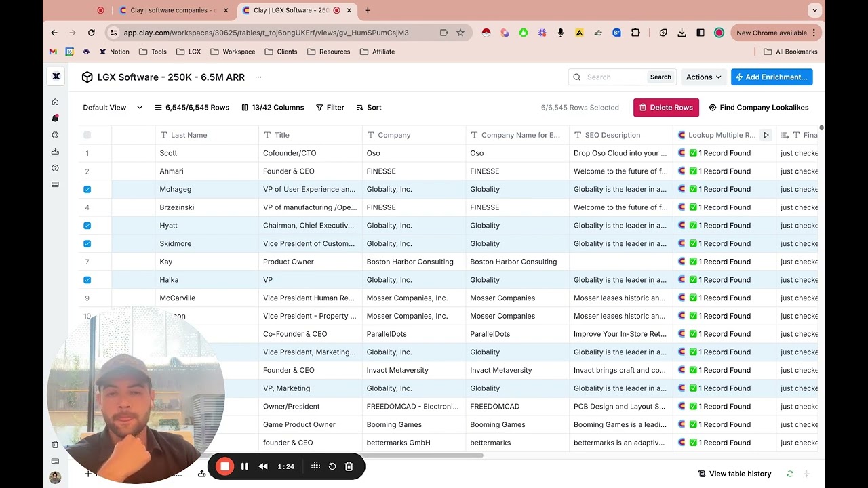Open settings gear in the left sidebar

(55, 135)
